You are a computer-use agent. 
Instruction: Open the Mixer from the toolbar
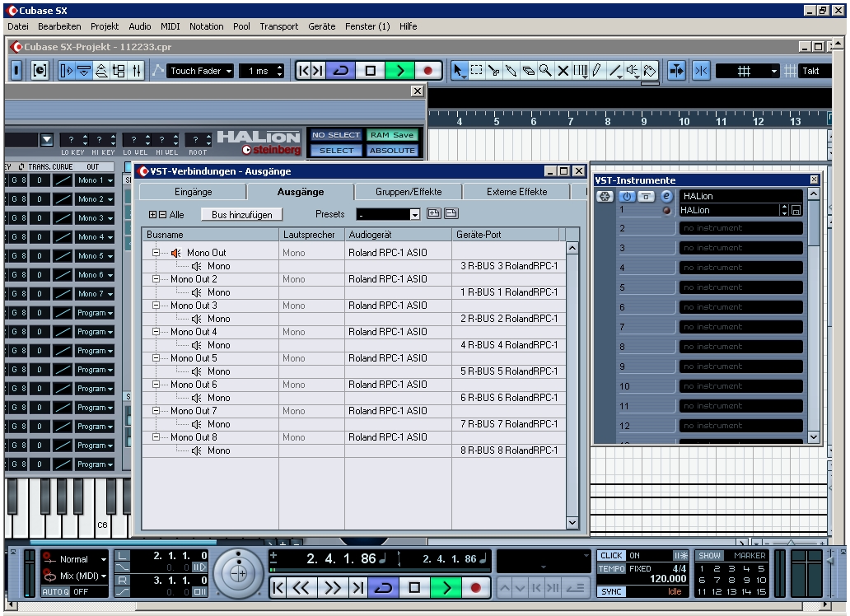click(x=136, y=71)
